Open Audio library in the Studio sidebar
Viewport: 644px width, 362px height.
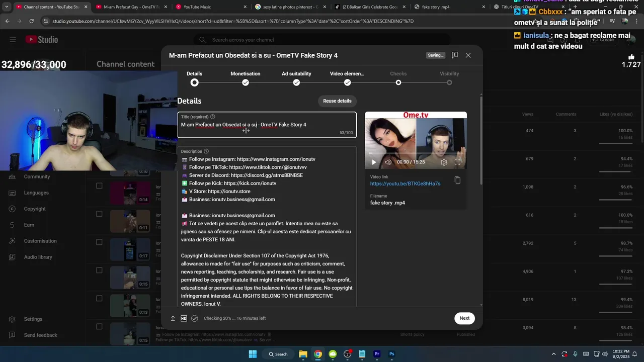pyautogui.click(x=38, y=257)
